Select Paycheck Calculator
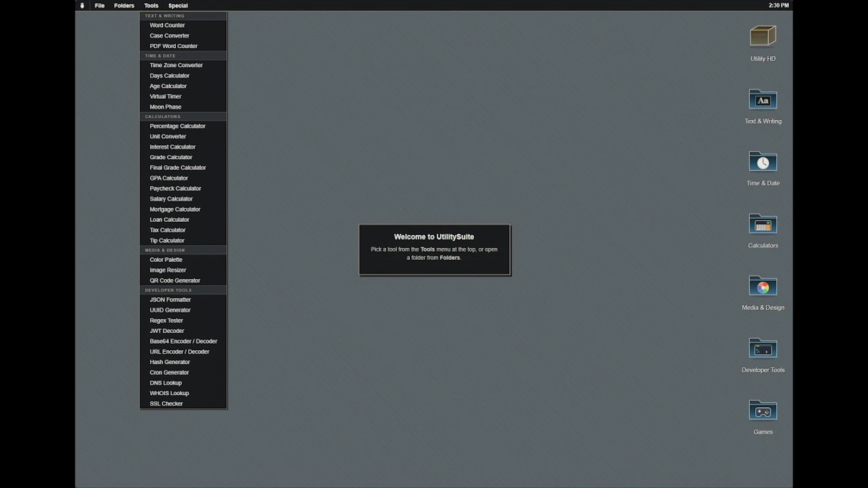Viewport: 868px width, 488px height. (183, 189)
